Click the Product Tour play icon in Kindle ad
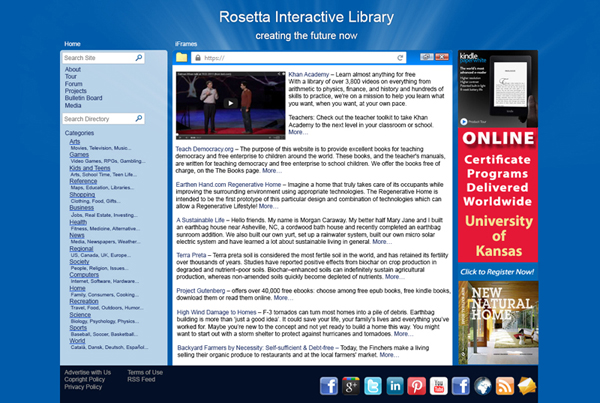 click(x=463, y=121)
